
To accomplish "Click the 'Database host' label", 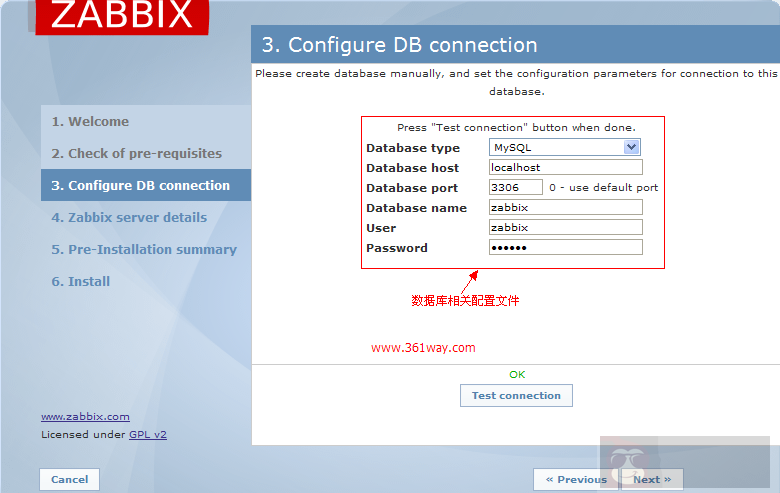I will point(412,168).
